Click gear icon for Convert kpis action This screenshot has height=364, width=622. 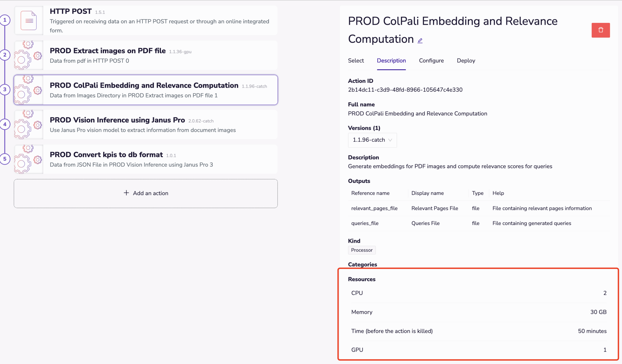[28, 159]
